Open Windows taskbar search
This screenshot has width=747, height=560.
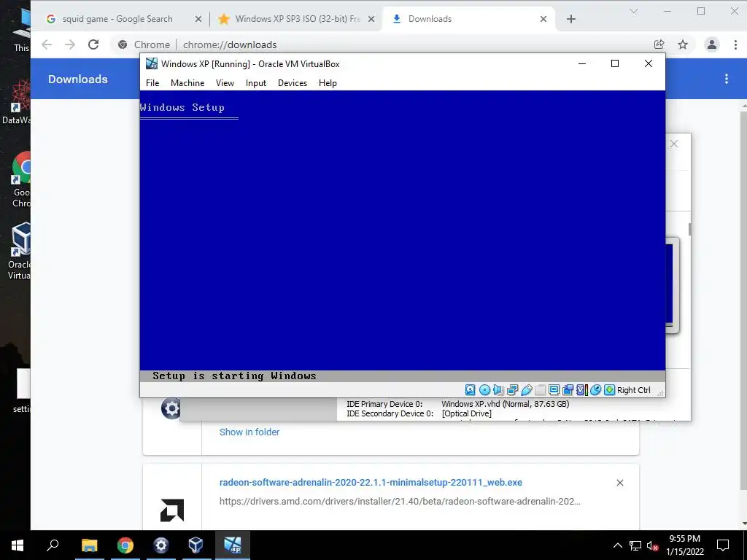pos(53,545)
